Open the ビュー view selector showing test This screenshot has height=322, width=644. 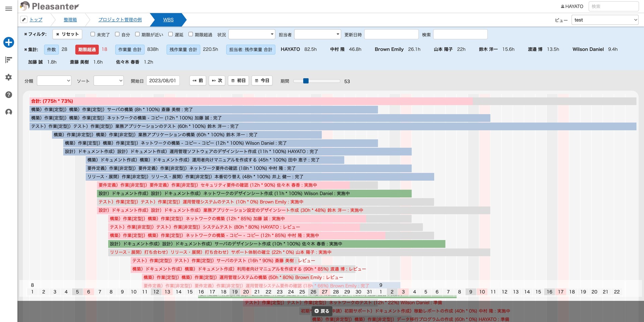[x=605, y=20]
